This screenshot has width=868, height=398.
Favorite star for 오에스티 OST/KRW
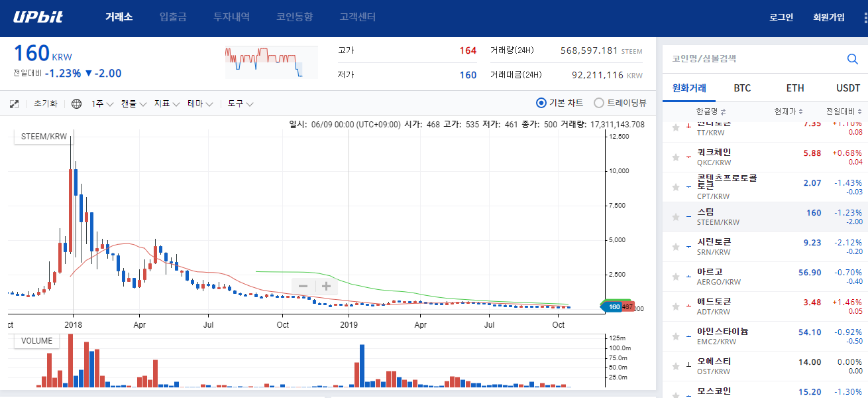pos(675,366)
